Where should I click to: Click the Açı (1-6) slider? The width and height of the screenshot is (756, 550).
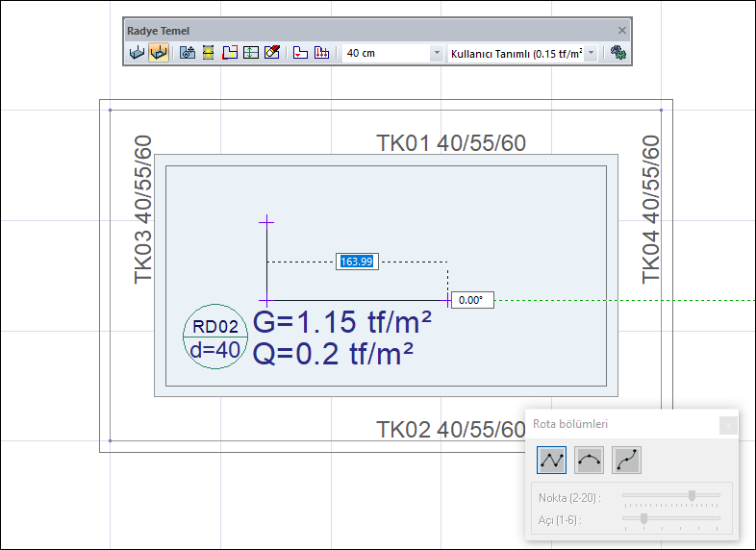click(x=671, y=519)
